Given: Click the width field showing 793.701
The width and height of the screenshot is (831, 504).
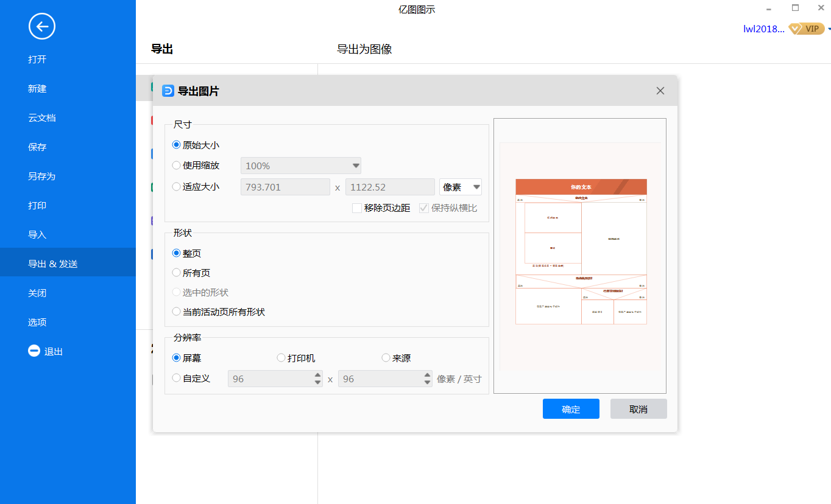Looking at the screenshot, I should point(286,187).
